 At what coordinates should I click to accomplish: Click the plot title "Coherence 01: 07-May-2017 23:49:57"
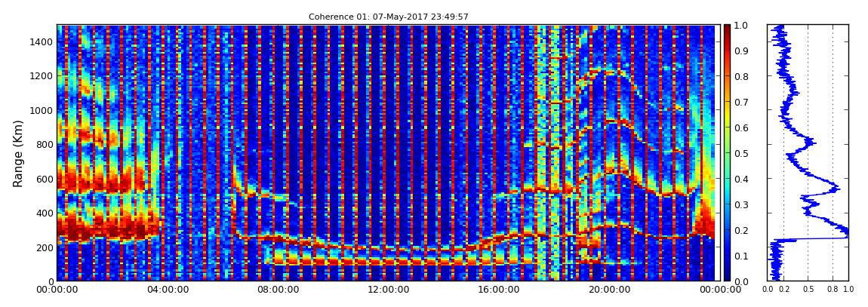(388, 17)
